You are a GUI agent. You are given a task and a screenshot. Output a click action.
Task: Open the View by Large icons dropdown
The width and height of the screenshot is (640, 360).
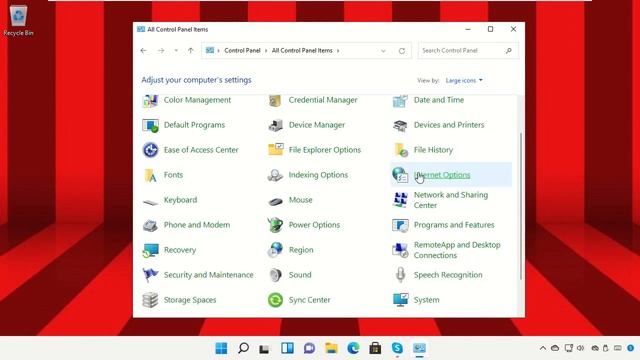[464, 80]
